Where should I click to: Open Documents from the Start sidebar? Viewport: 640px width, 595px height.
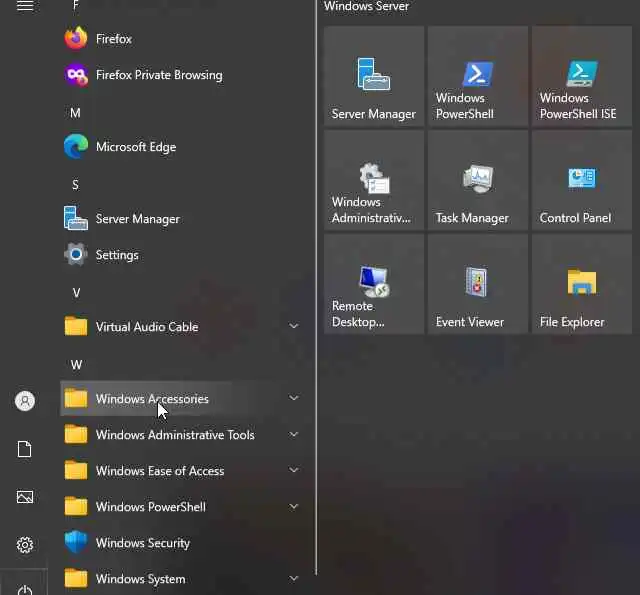click(24, 449)
